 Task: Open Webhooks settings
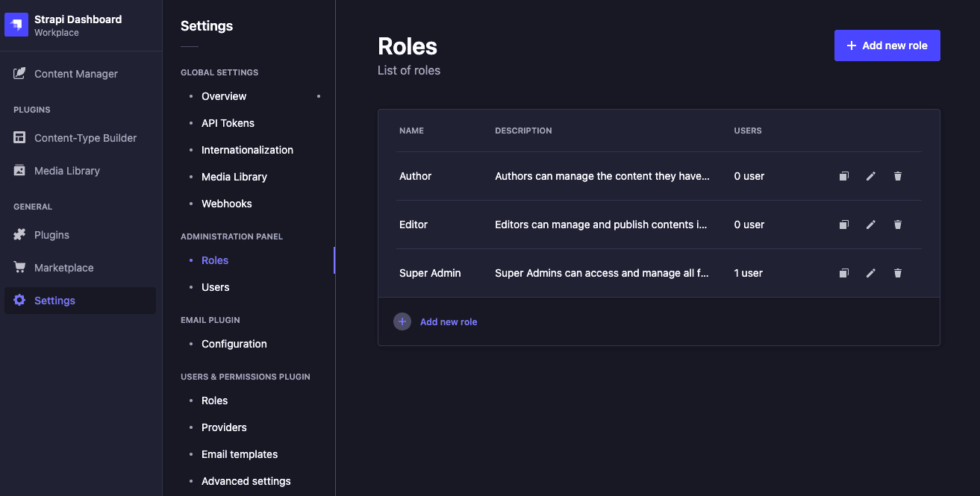227,204
